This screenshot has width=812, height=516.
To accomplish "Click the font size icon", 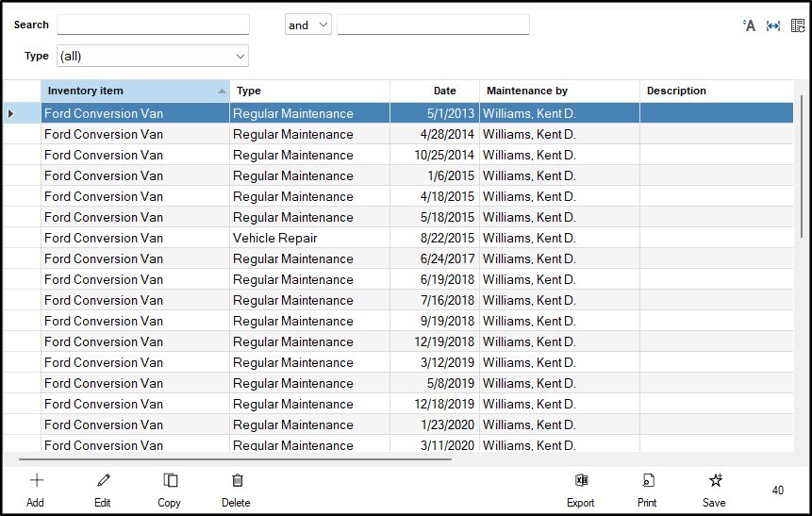I will pyautogui.click(x=749, y=25).
